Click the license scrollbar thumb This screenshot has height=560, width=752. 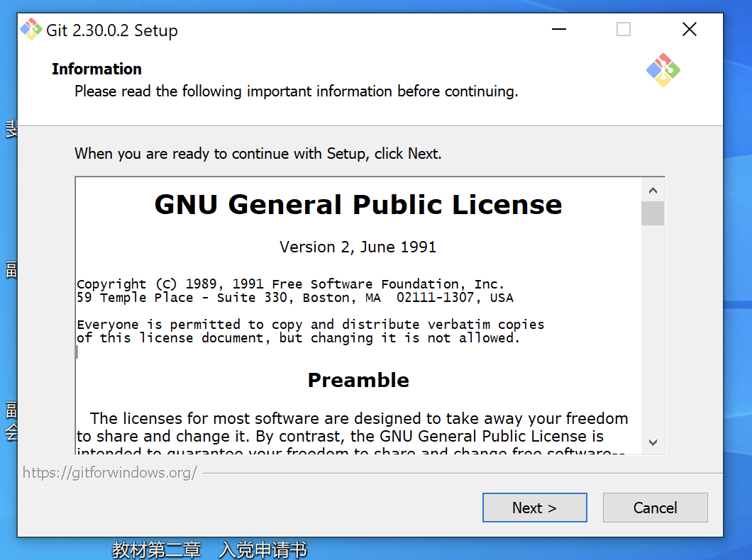[x=652, y=213]
